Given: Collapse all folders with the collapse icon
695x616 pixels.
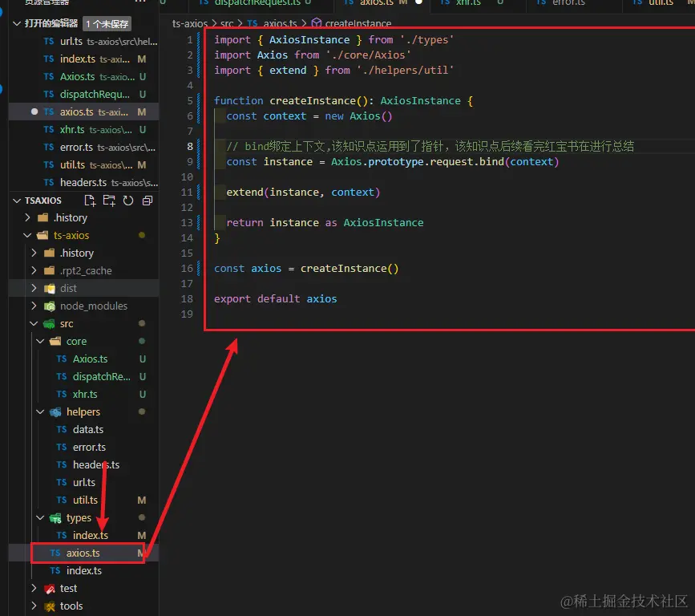Looking at the screenshot, I should (147, 201).
